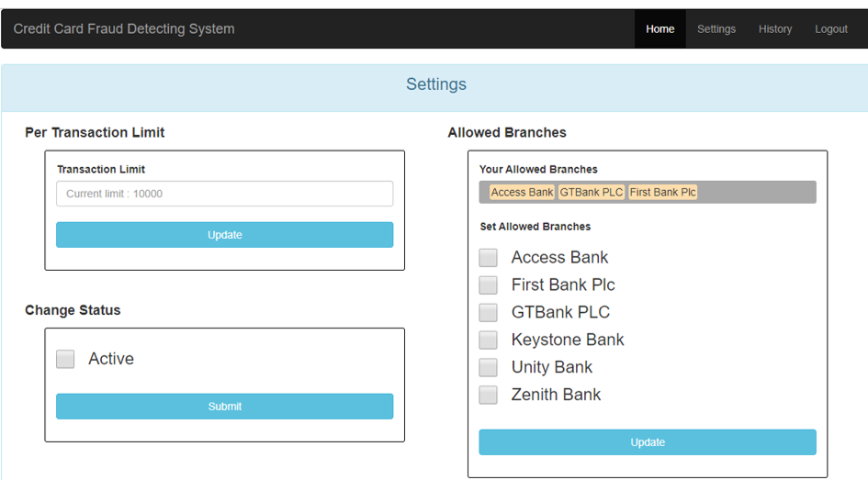Toggle the Active status checkbox
868x480 pixels.
[65, 359]
